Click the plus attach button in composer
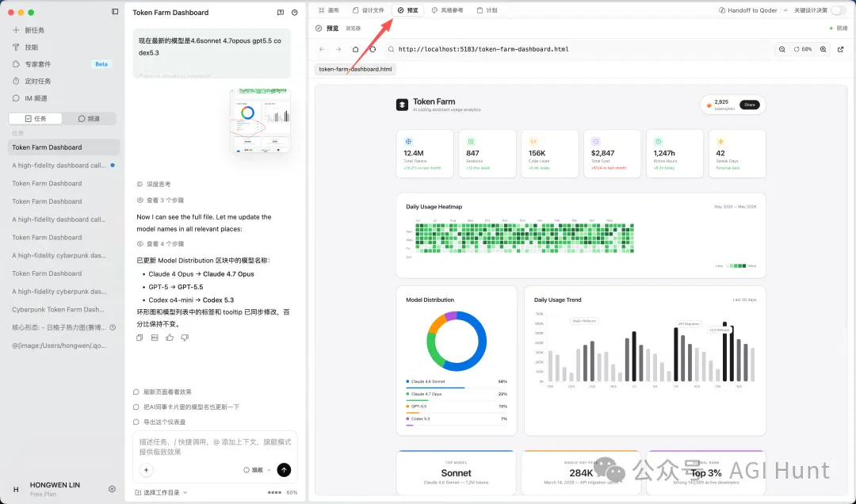The image size is (856, 504). coord(147,470)
